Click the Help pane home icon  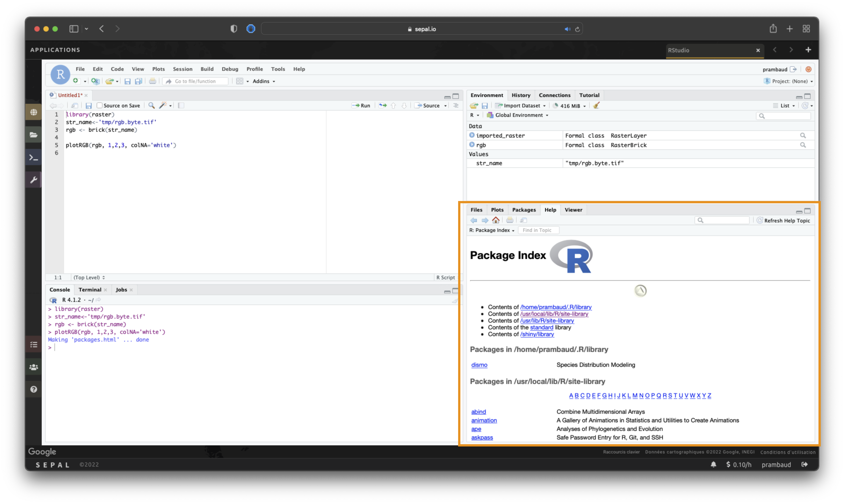tap(496, 220)
